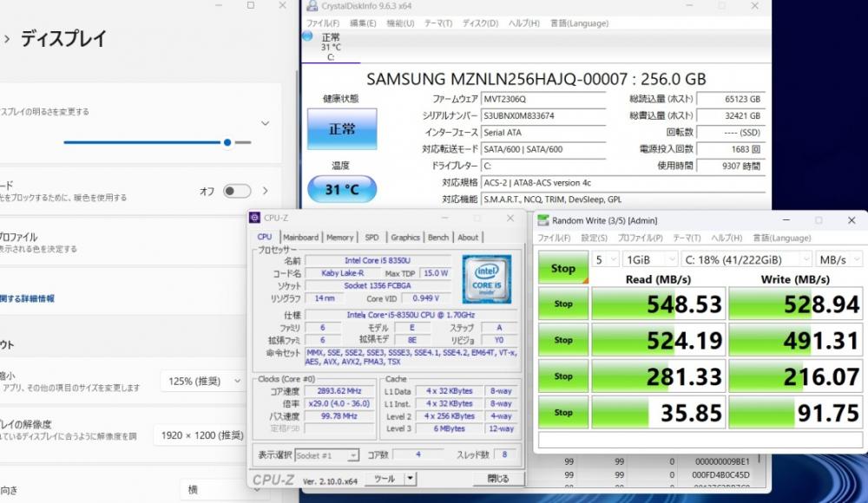Click Stop button beside 524.19 read result
The image size is (868, 503).
[563, 340]
